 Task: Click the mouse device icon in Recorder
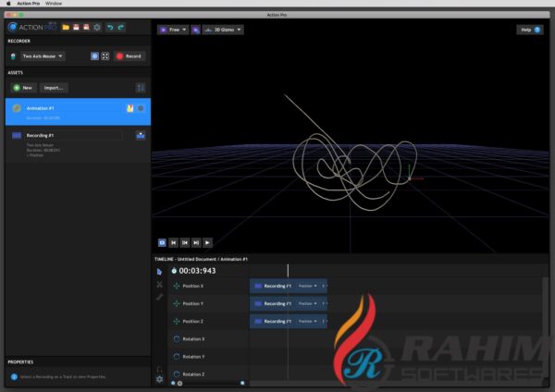13,56
